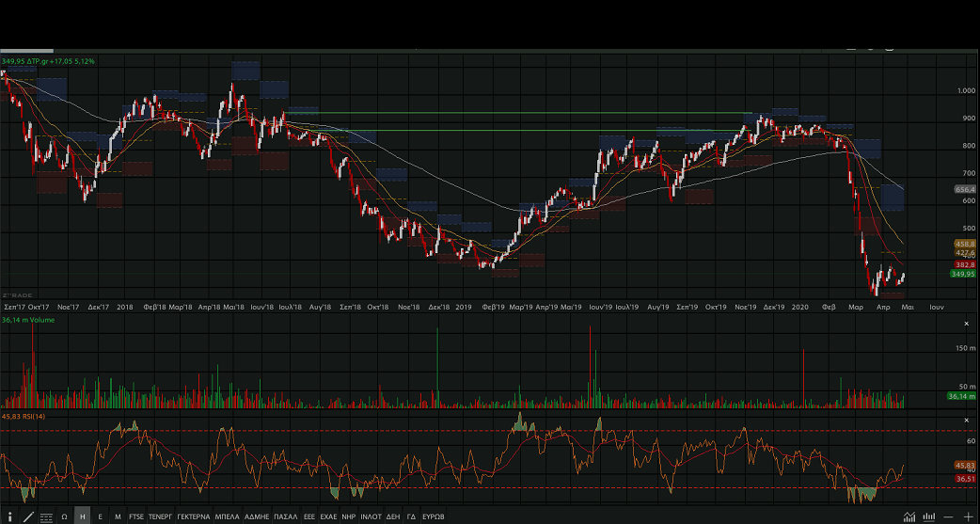This screenshot has height=524, width=980.
Task: Open the data table grid icon
Action: click(46, 516)
